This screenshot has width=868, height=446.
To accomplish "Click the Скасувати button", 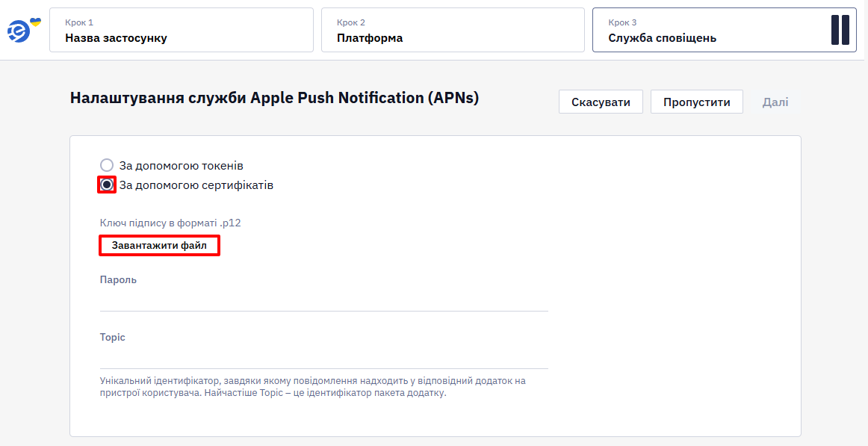I will point(601,102).
